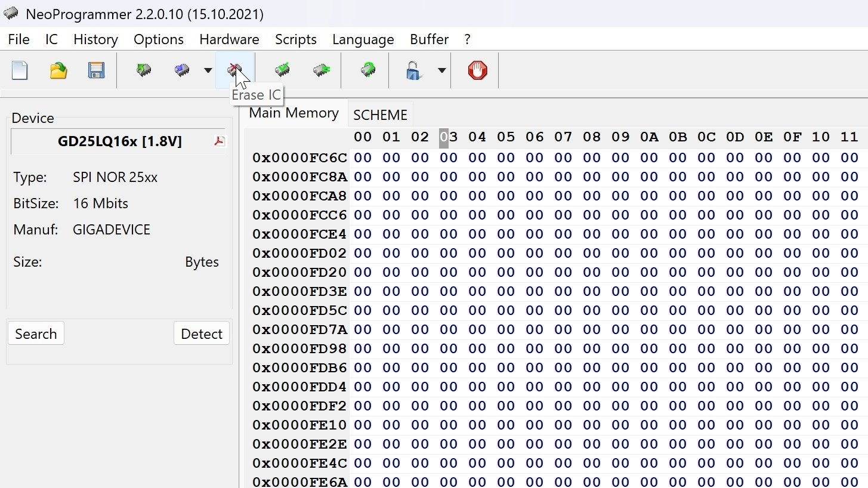The height and width of the screenshot is (488, 868).
Task: Select address row 0x0000FD98
Action: (299, 349)
